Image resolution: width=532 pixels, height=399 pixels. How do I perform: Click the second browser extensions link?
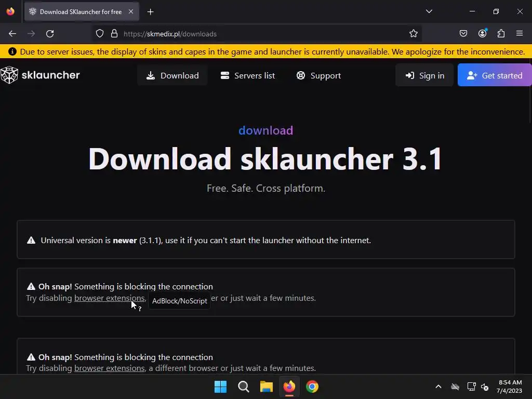[109, 368]
